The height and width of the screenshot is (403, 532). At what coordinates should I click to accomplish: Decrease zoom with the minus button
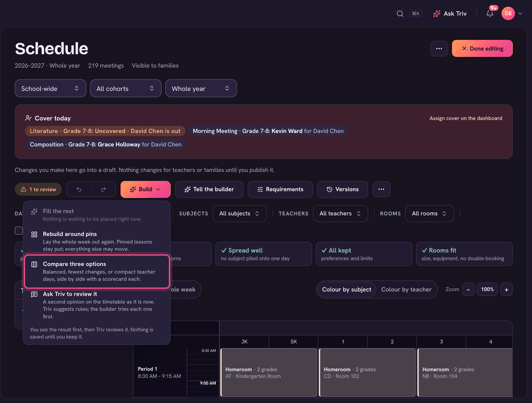pos(468,290)
